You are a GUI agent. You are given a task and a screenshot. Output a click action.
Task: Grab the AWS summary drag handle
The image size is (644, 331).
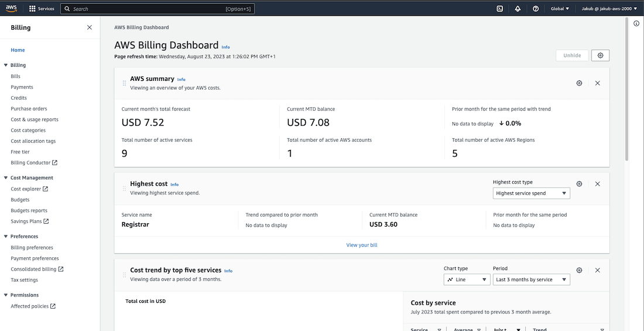(x=125, y=83)
